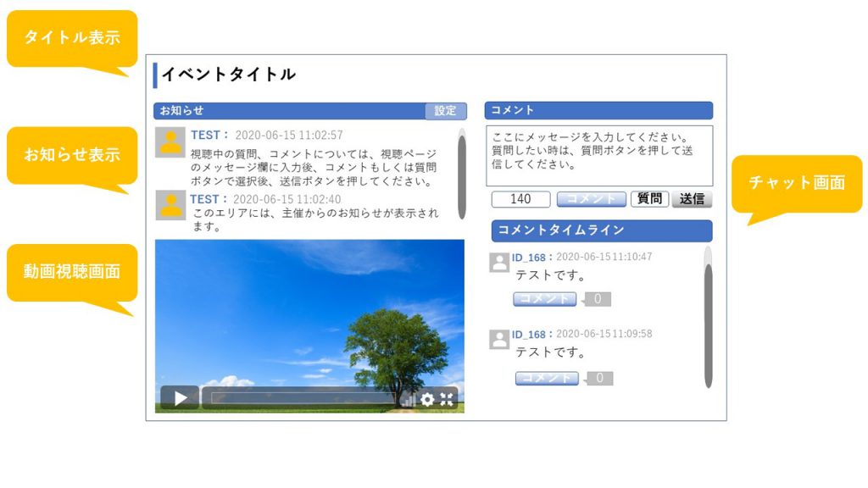Click the お知らせ header label
Viewport: 868px width, 488px height.
(x=181, y=111)
